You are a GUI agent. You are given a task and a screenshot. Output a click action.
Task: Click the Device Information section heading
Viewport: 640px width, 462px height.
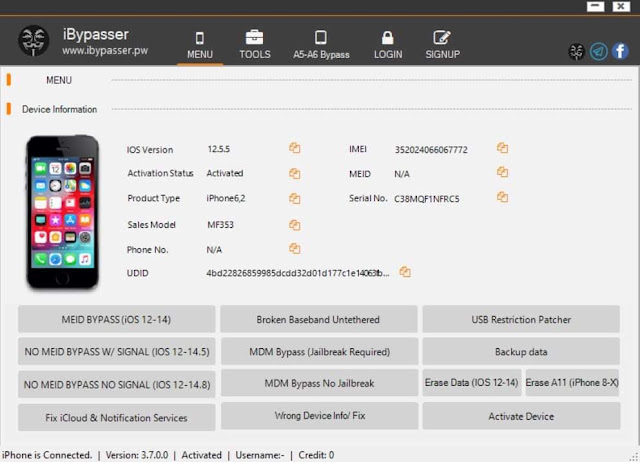pos(59,109)
